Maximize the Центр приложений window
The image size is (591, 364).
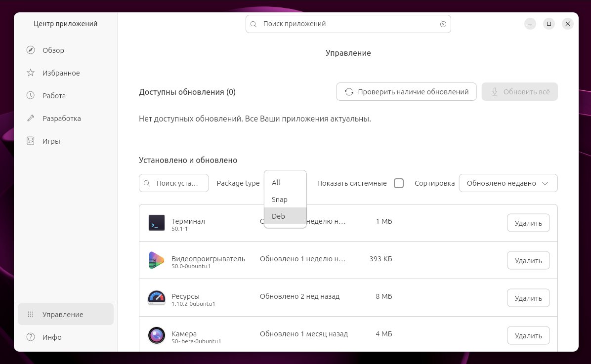(x=549, y=24)
